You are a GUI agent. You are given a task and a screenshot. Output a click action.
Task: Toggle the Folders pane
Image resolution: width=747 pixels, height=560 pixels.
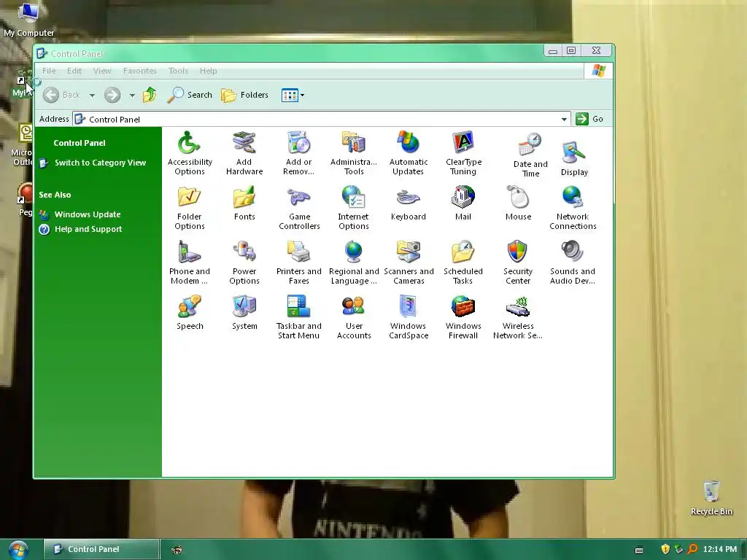click(x=244, y=95)
